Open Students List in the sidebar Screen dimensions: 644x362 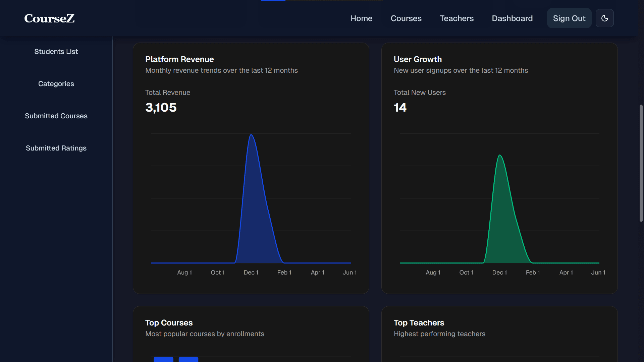click(x=56, y=52)
